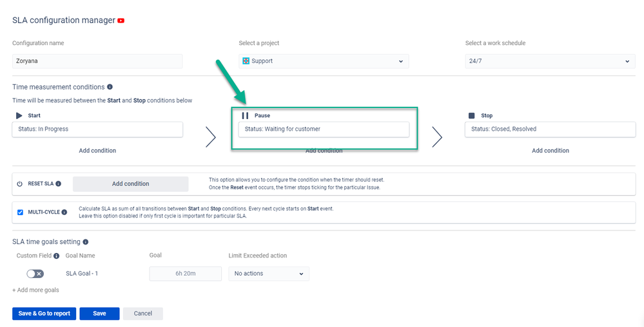Viewport: 644px width, 327px height.
Task: Add condition under Start
Action: 97,151
